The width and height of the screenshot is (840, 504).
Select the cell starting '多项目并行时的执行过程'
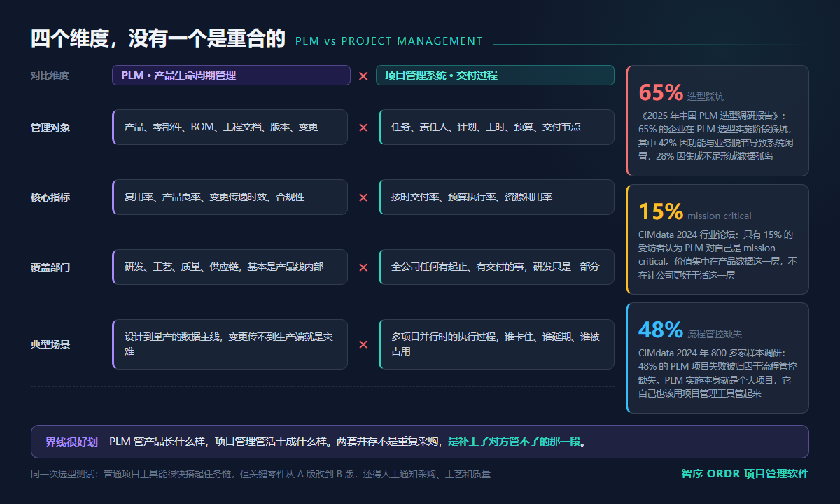pyautogui.click(x=496, y=344)
